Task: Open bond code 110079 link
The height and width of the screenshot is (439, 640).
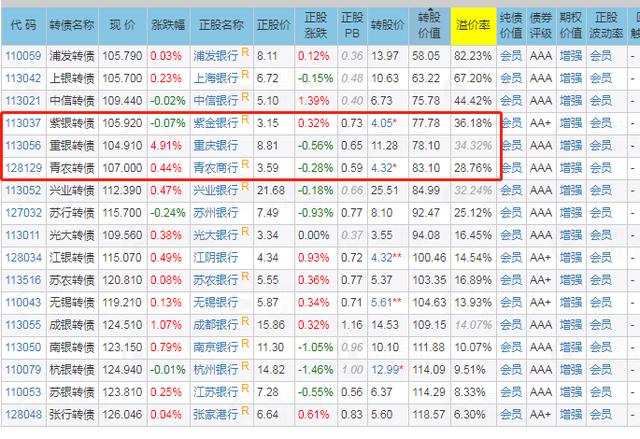Action: click(23, 370)
